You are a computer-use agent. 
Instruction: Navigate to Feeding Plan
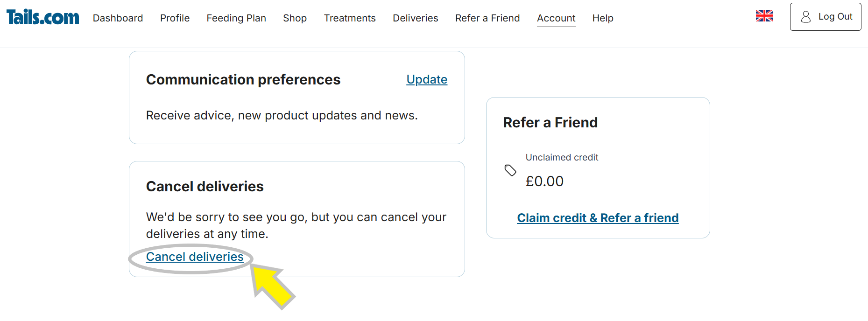236,18
